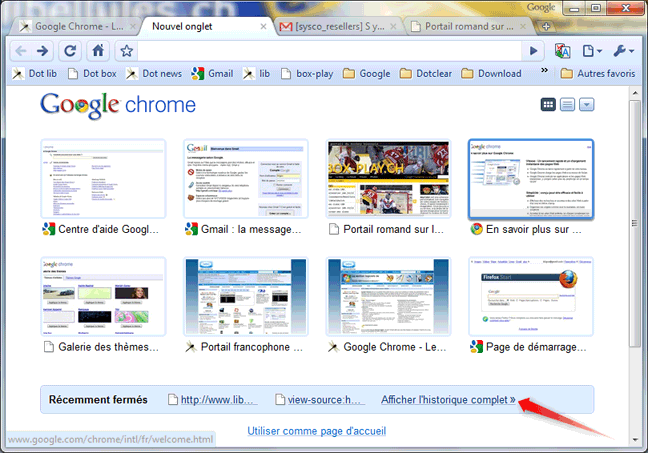This screenshot has width=648, height=453.
Task: Open the page menu dropdown
Action: click(592, 51)
